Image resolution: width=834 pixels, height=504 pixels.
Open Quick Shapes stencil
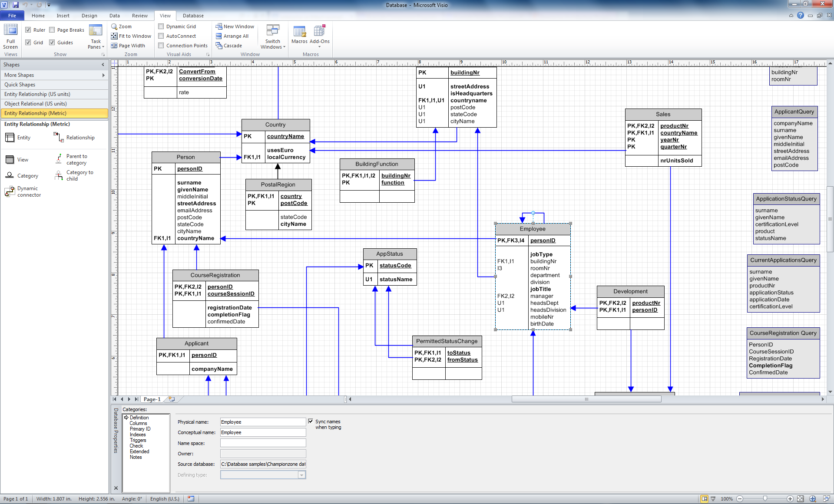coord(54,85)
